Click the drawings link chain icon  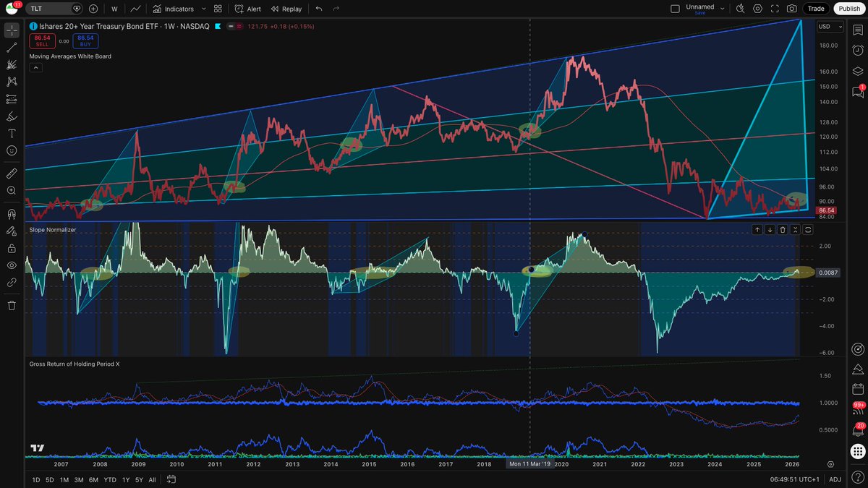pos(12,283)
